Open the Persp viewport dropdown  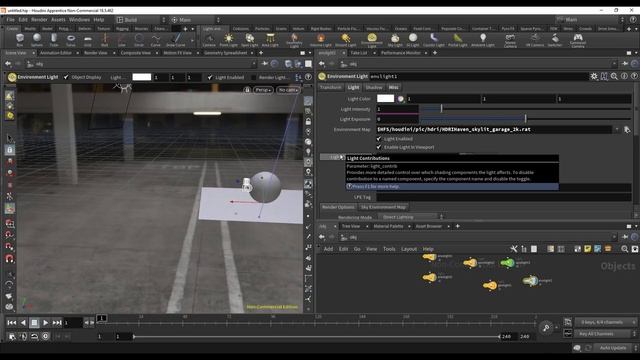click(263, 90)
